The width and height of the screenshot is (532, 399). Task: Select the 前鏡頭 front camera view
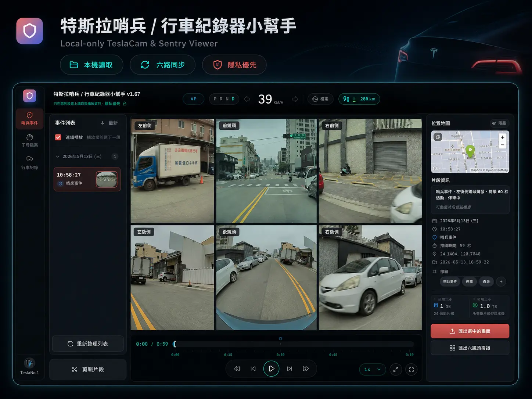[x=266, y=171]
